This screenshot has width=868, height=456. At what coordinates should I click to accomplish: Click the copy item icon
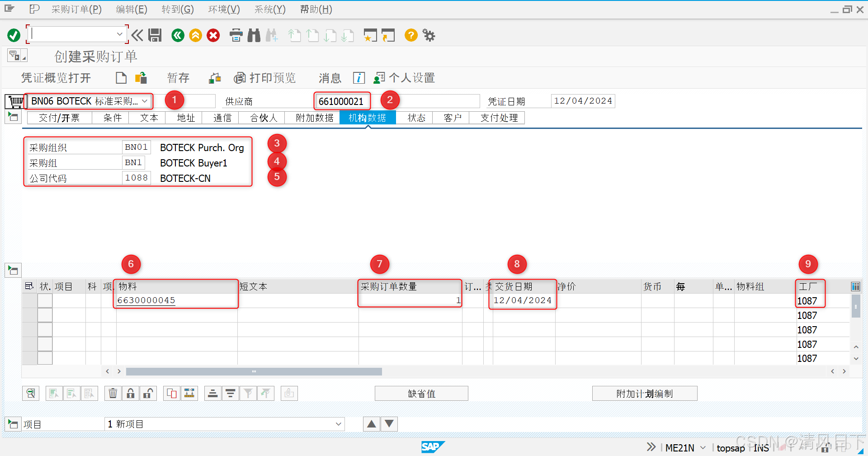coord(172,393)
